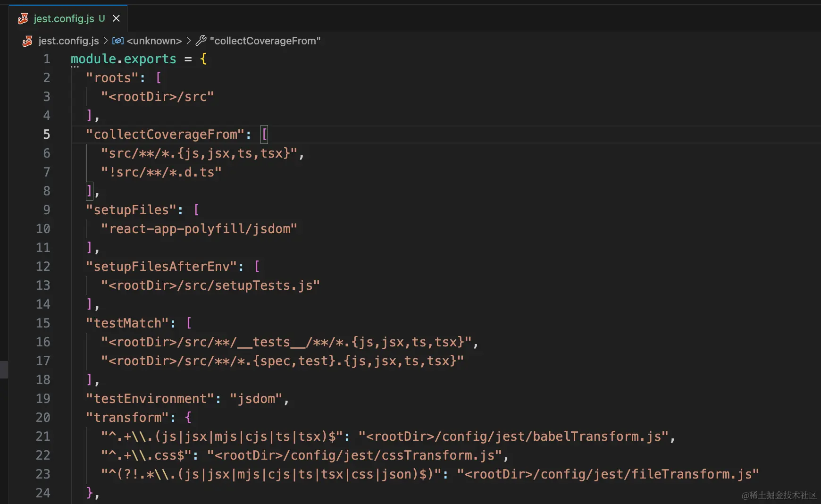Click the highlighted closing bracket on line 8
Viewport: 821px width, 504px height.
(x=90, y=191)
